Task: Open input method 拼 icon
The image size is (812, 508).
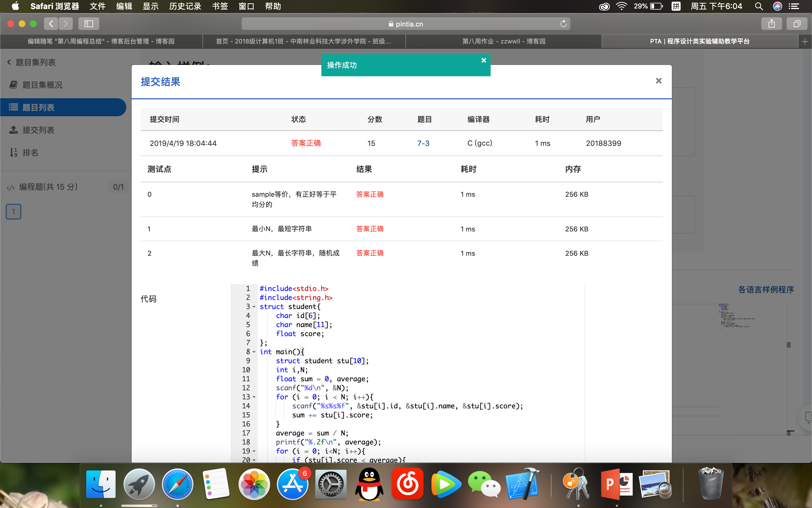Action: [676, 6]
